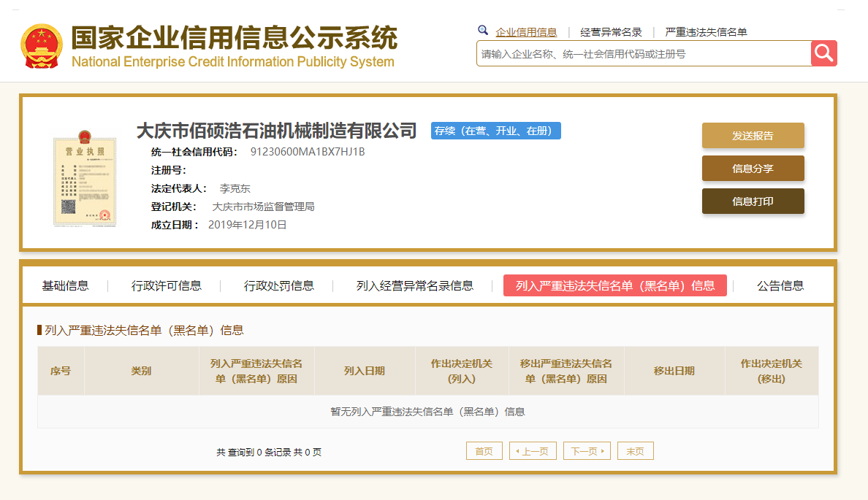Viewport: 868px width, 500px height.
Task: Click the 类别 column header
Action: pyautogui.click(x=141, y=371)
